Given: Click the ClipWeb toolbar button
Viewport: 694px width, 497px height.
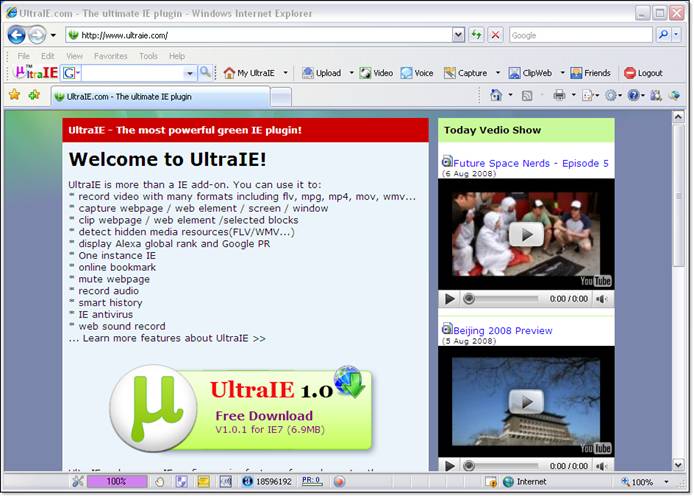Looking at the screenshot, I should pos(530,73).
